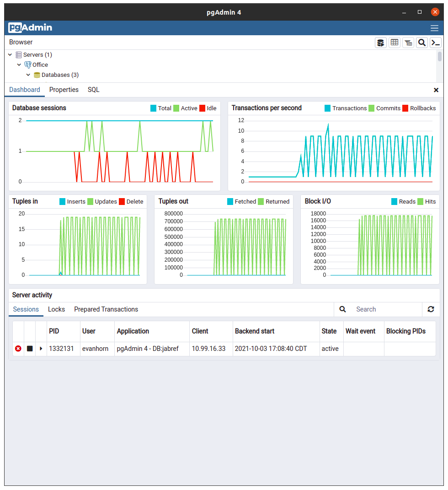This screenshot has height=490, width=448.
Task: Open the pgAdmin hamburger menu
Action: (434, 28)
